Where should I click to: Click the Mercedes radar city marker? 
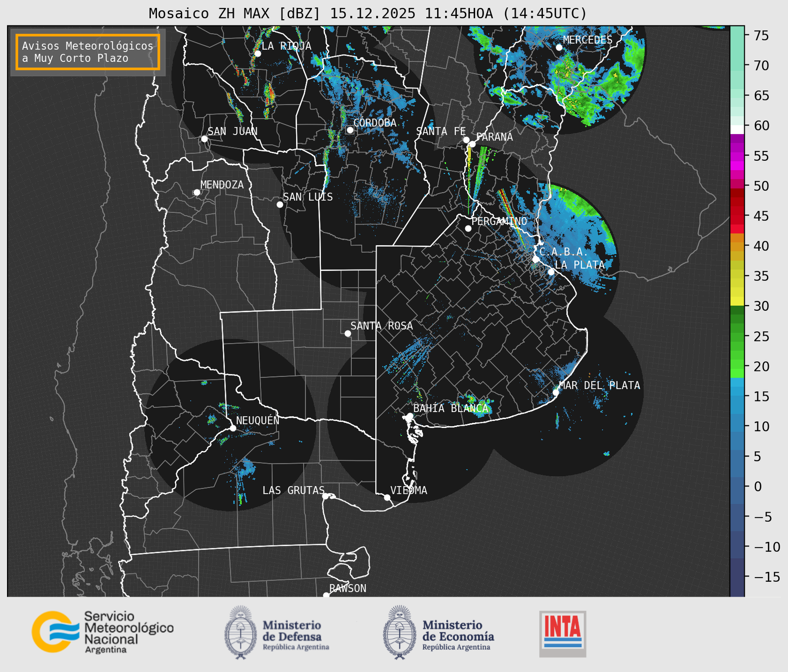(559, 47)
